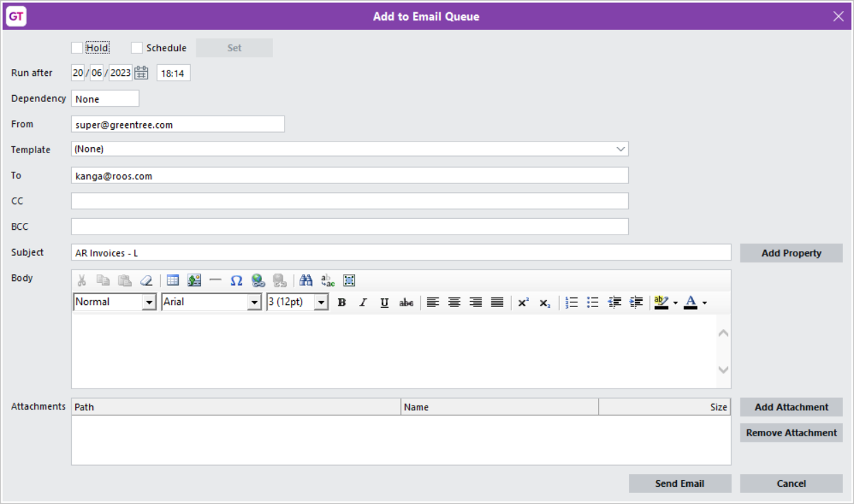Start a numbered list
This screenshot has height=504, width=854.
tap(572, 302)
